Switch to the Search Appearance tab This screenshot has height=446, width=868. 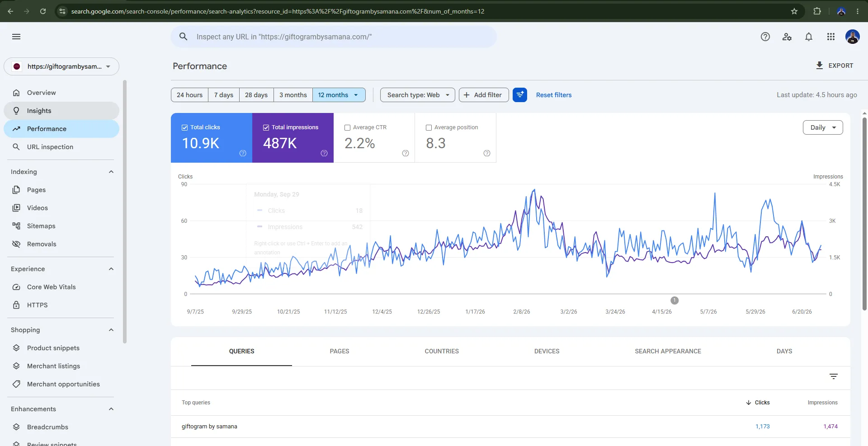click(x=668, y=351)
